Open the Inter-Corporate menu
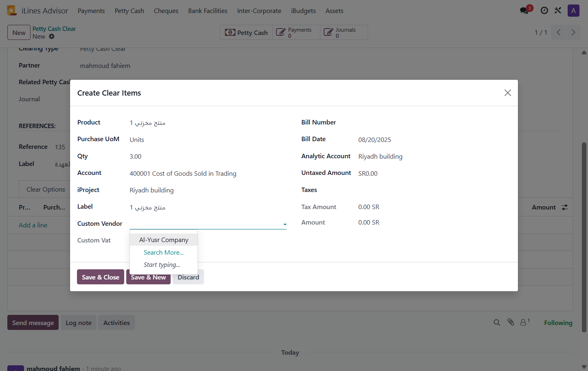 tap(259, 11)
